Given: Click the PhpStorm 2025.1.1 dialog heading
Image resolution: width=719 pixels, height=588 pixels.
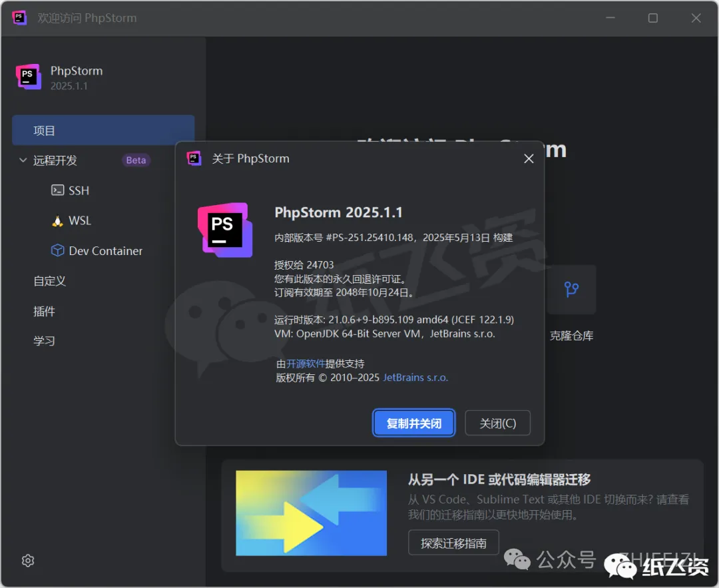Looking at the screenshot, I should [338, 212].
